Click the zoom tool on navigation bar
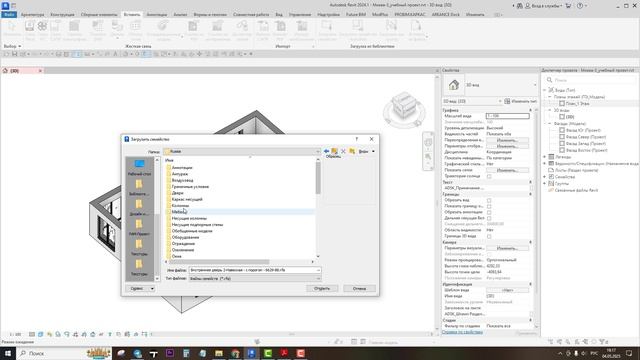The height and width of the screenshot is (360, 640). click(x=428, y=157)
